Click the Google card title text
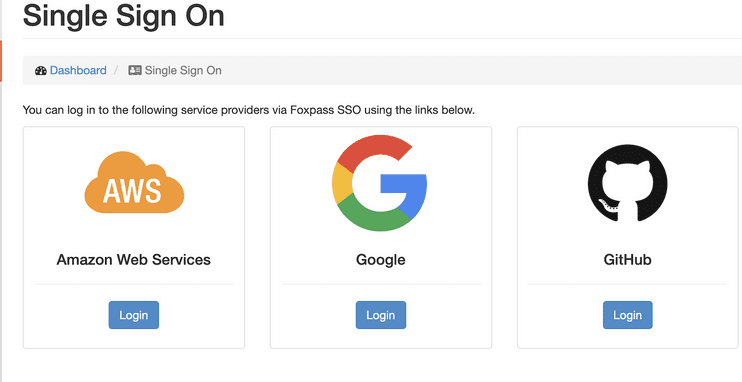742x382 pixels. [380, 260]
